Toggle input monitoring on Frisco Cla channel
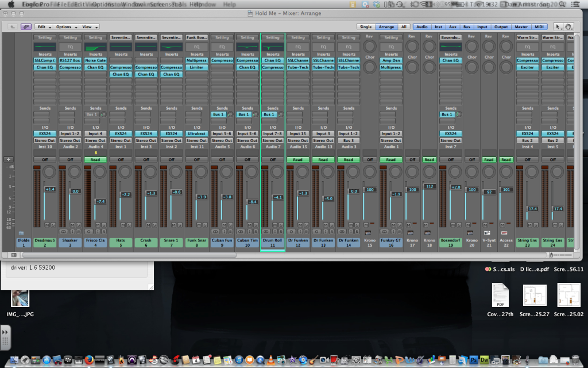The image size is (588, 368). (x=98, y=232)
